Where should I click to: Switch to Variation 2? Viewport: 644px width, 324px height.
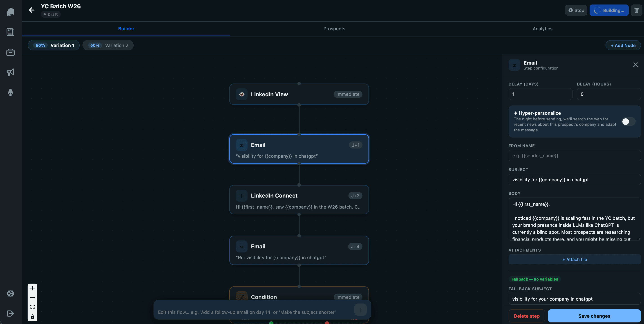[x=108, y=45]
